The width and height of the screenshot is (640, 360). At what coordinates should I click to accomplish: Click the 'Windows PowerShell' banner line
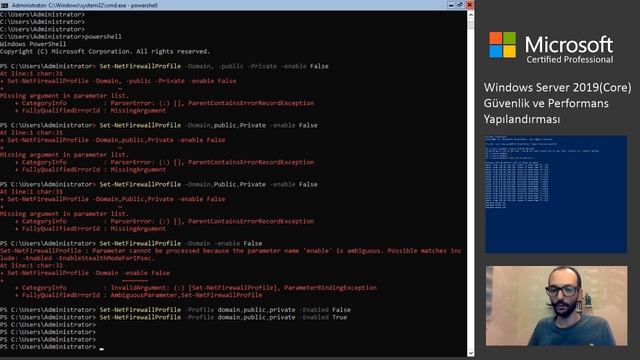[33, 44]
